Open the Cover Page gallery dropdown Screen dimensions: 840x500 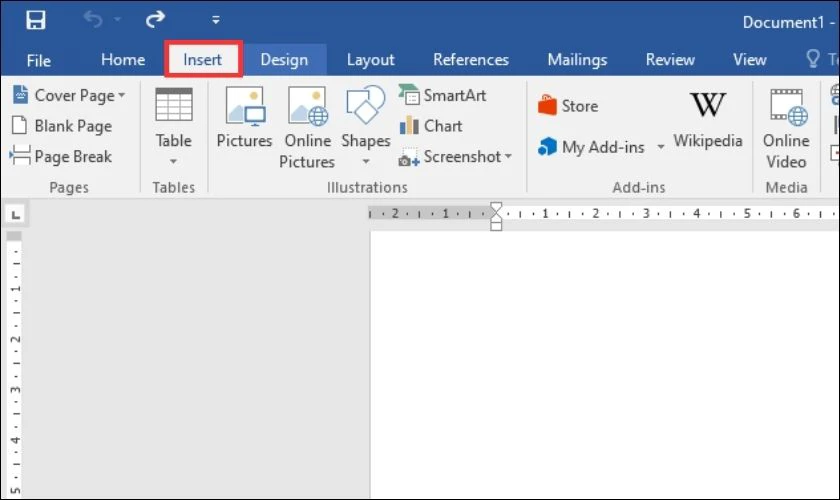68,95
